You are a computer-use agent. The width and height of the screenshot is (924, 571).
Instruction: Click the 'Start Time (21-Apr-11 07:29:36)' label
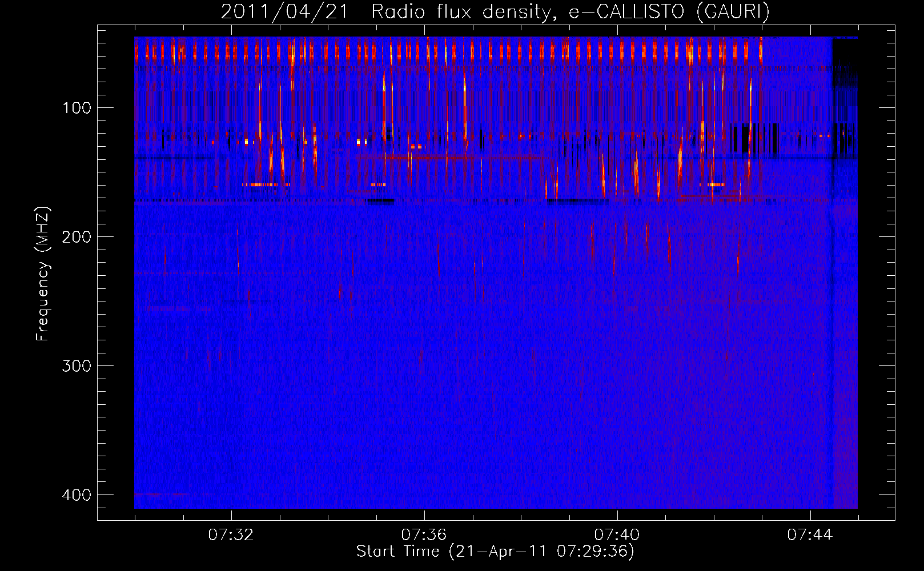point(495,552)
